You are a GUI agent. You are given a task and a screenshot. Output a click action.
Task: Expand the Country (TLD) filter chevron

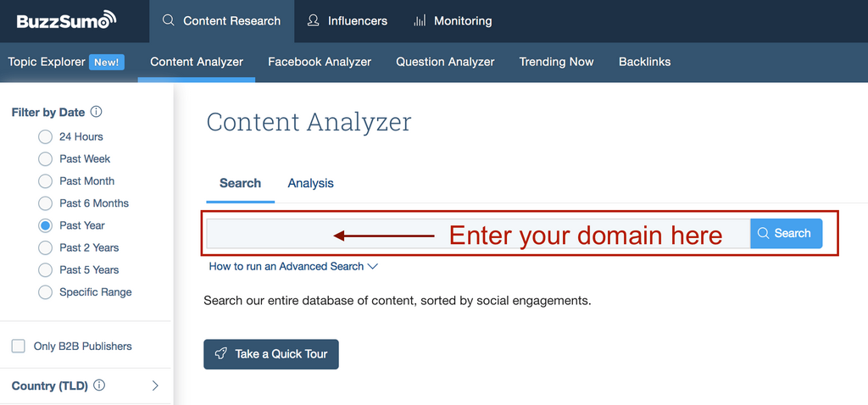pos(155,386)
